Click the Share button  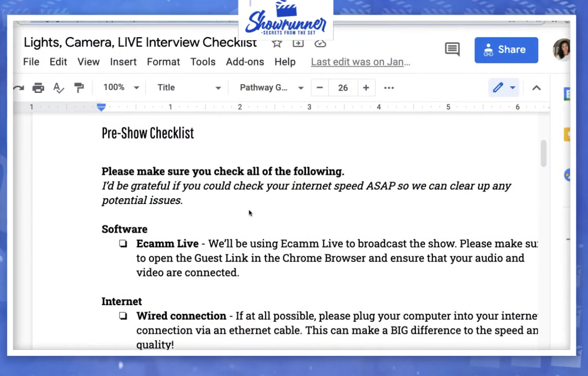(x=506, y=50)
